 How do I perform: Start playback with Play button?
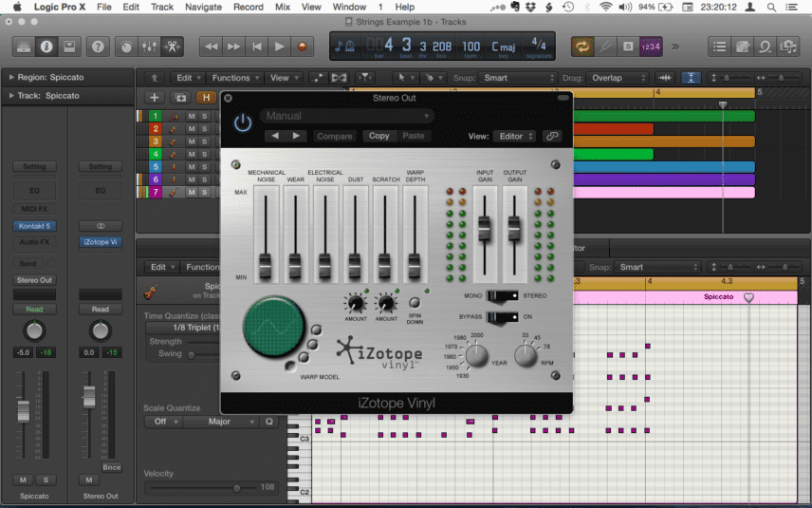279,47
